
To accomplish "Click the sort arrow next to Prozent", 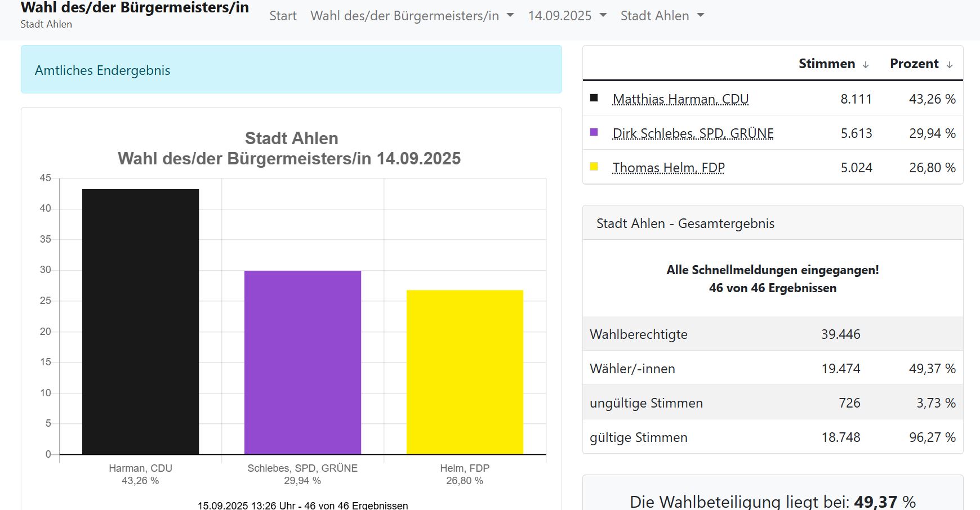I will coord(950,65).
